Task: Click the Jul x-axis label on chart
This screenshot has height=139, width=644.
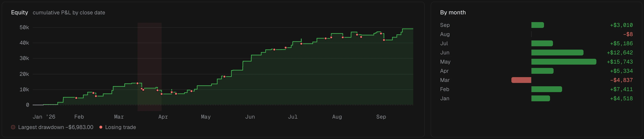Action: click(x=293, y=117)
